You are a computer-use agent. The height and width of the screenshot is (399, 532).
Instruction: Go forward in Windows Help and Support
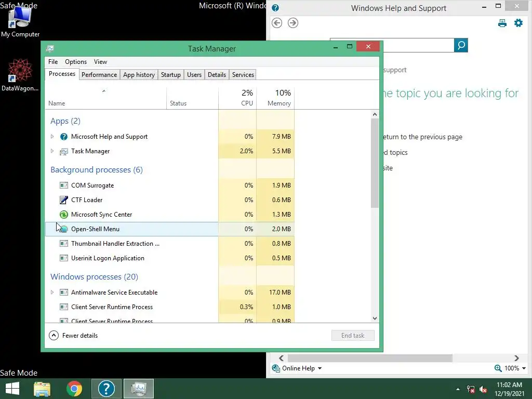293,23
